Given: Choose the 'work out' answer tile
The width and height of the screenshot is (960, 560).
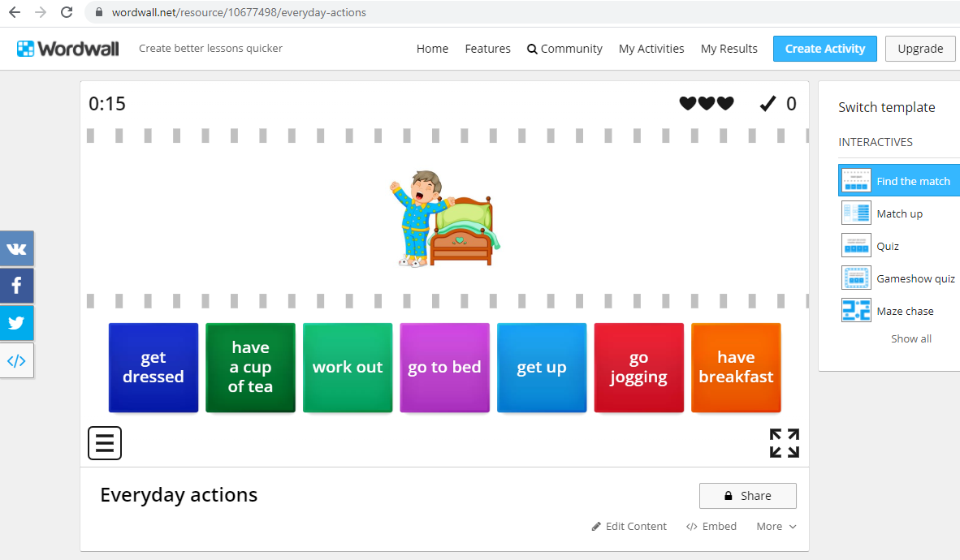Looking at the screenshot, I should (x=348, y=367).
